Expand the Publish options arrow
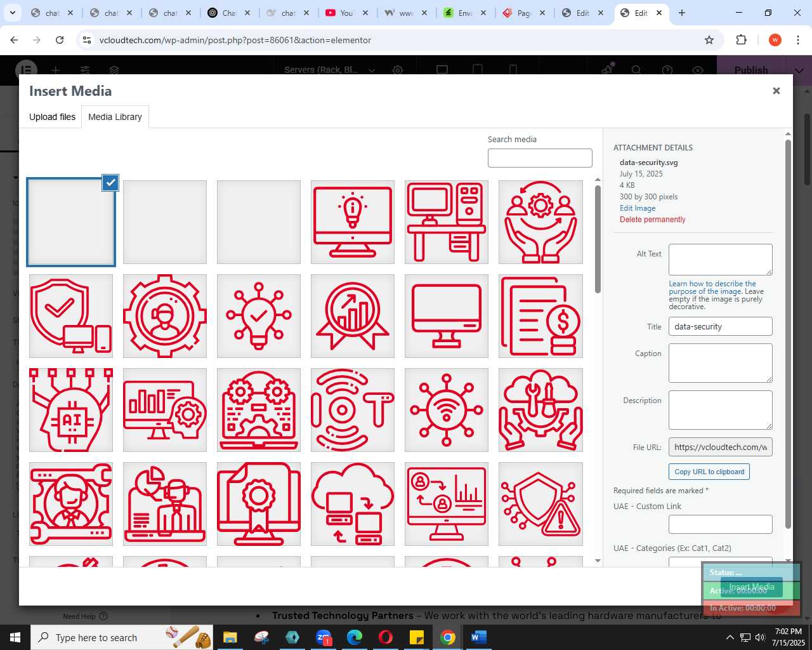 pos(799,70)
